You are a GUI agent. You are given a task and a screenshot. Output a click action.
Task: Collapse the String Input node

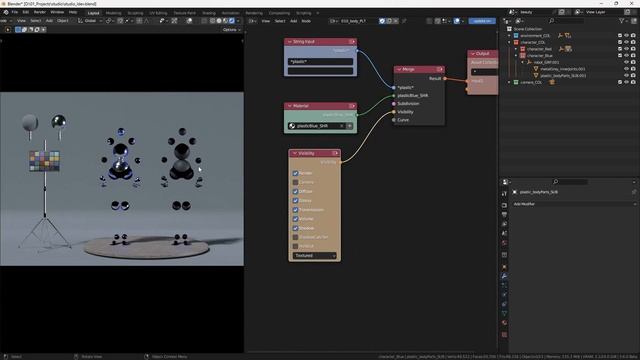pyautogui.click(x=290, y=42)
